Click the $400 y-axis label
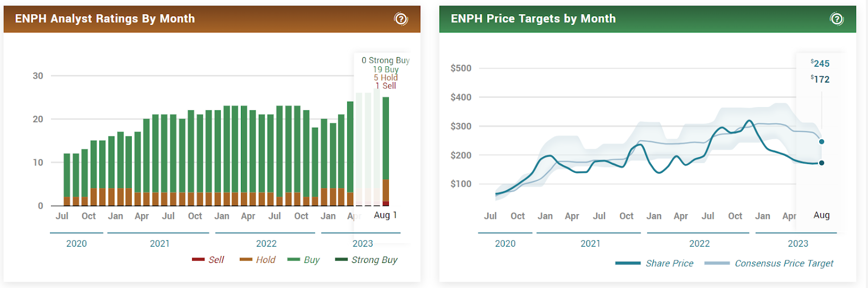The width and height of the screenshot is (868, 288). (x=461, y=97)
